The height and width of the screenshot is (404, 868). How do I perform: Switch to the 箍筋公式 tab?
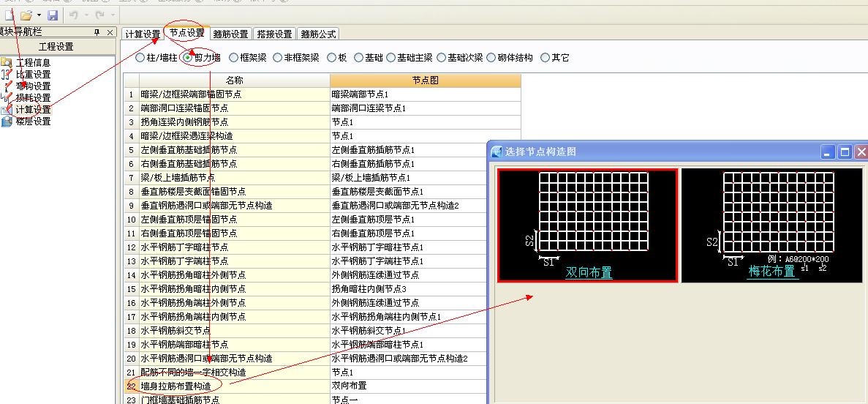pos(318,34)
